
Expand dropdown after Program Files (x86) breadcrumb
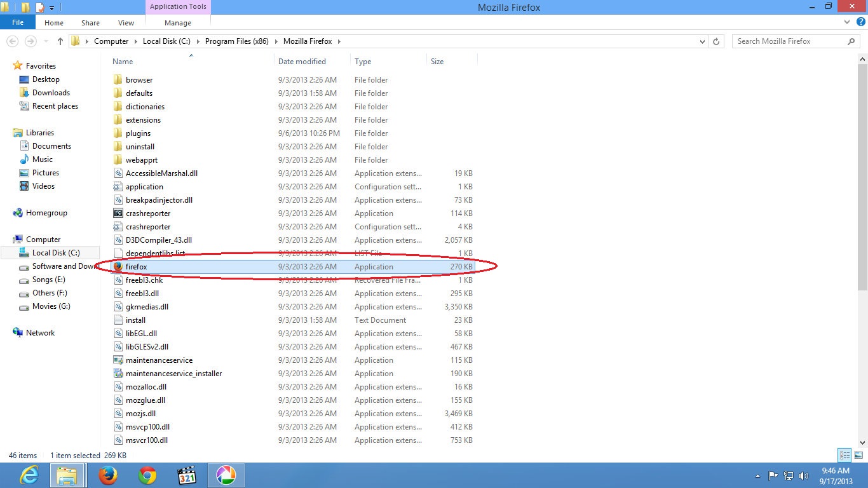click(276, 41)
